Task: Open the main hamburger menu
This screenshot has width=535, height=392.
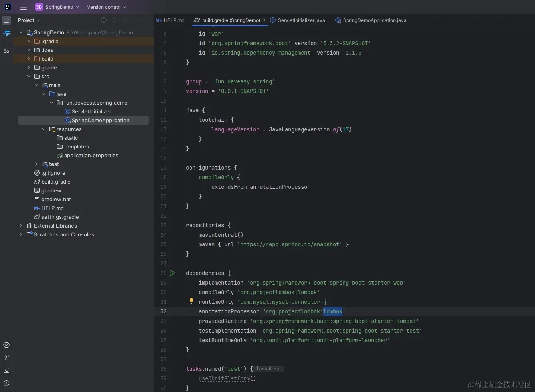Action: coord(24,7)
